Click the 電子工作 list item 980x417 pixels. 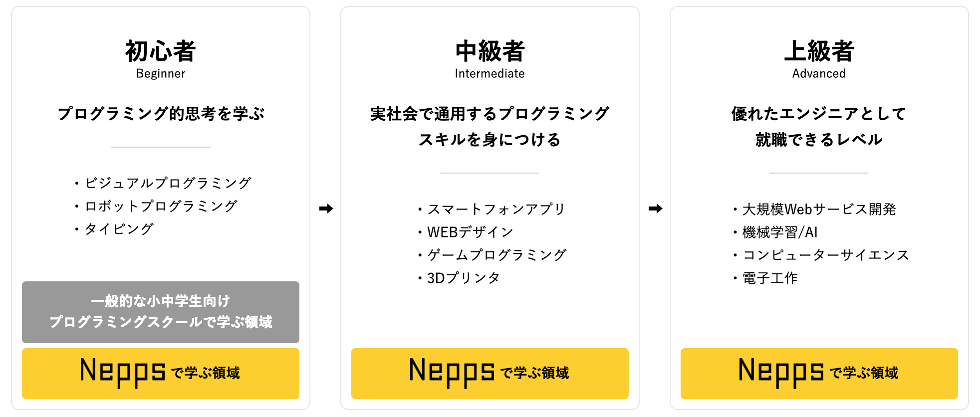770,278
